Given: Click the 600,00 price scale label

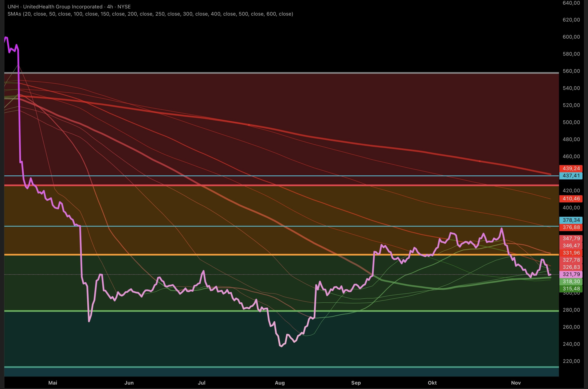Looking at the screenshot, I should pyautogui.click(x=571, y=37).
